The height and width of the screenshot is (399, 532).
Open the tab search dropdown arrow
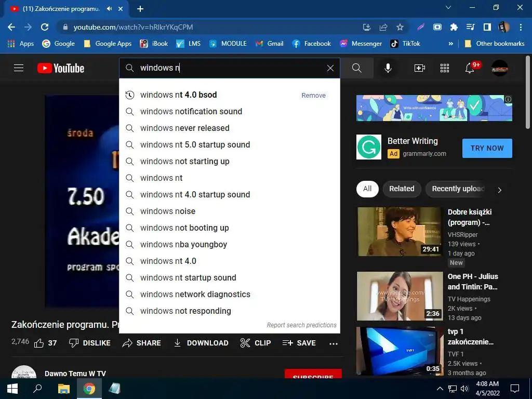448,7
